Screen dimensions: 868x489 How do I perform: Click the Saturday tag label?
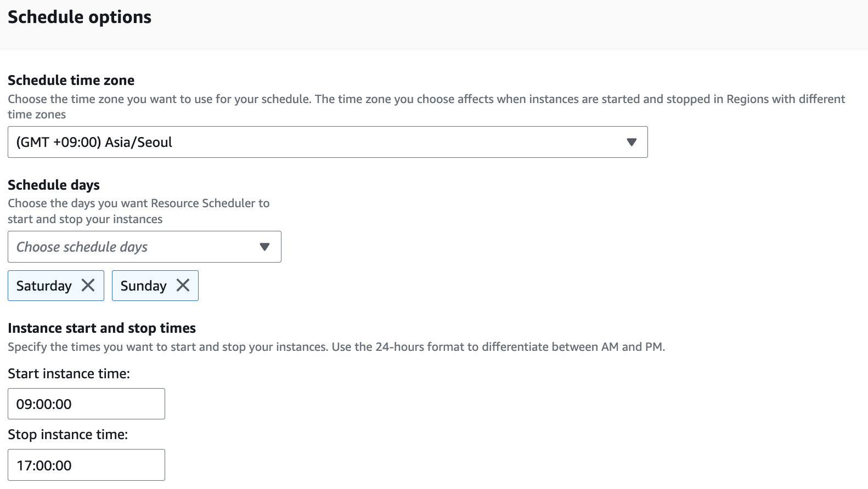point(44,286)
